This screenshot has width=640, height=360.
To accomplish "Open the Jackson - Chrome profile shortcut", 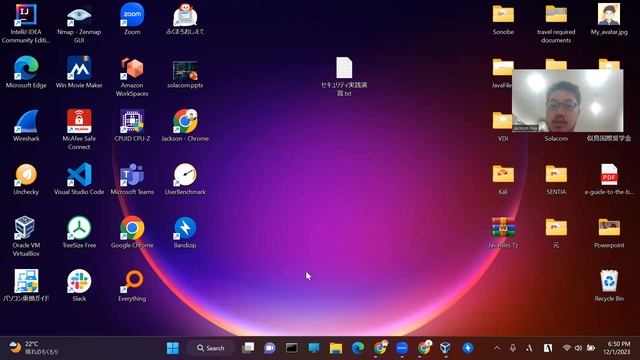I will (185, 121).
